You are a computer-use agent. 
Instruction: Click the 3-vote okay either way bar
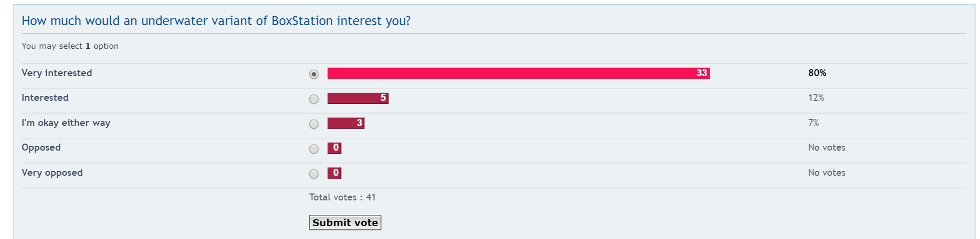click(346, 123)
